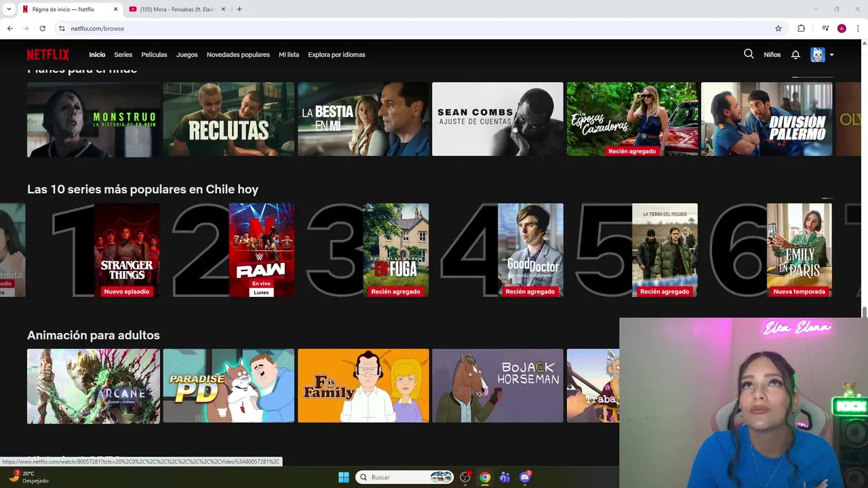Open Novedades populares menu item
This screenshot has width=868, height=488.
[x=238, y=54]
